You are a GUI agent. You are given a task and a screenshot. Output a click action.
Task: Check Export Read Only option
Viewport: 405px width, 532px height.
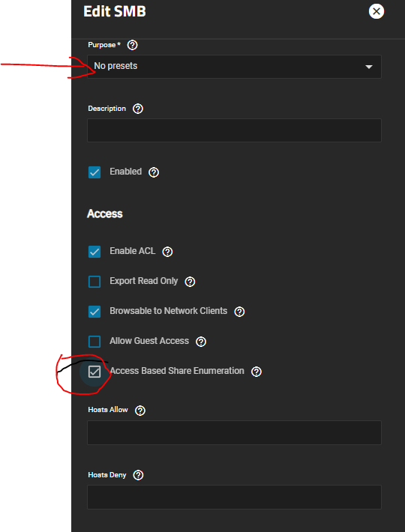[x=94, y=282]
